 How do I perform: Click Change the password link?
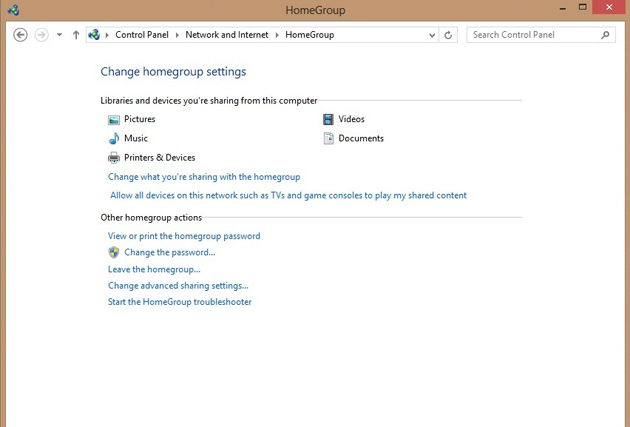[170, 252]
